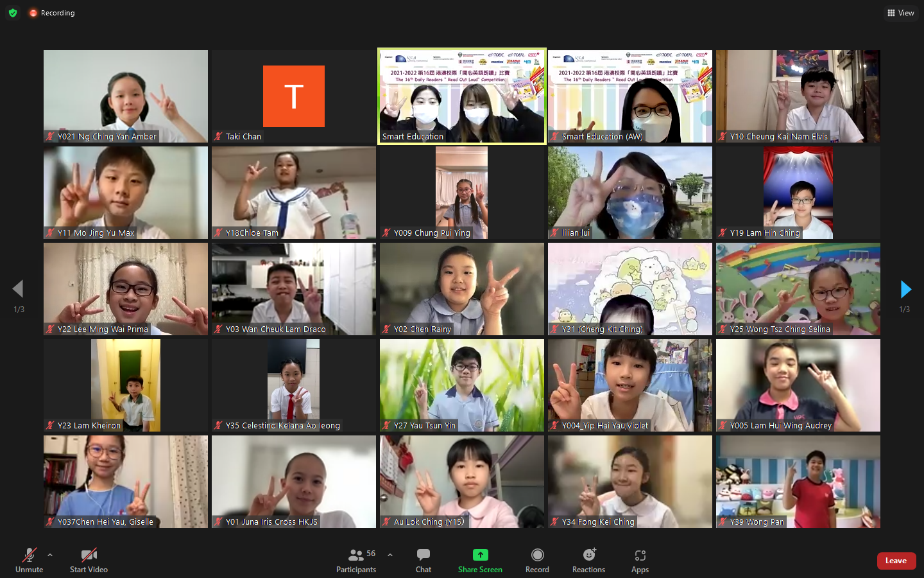Select Y34 Fong Kei Ching's video tile
The image size is (924, 578).
630,482
